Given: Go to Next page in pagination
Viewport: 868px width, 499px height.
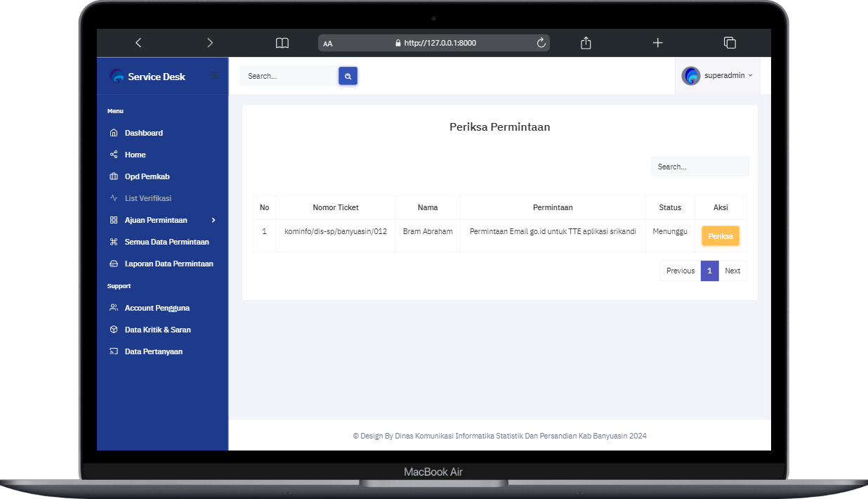Looking at the screenshot, I should tap(732, 271).
